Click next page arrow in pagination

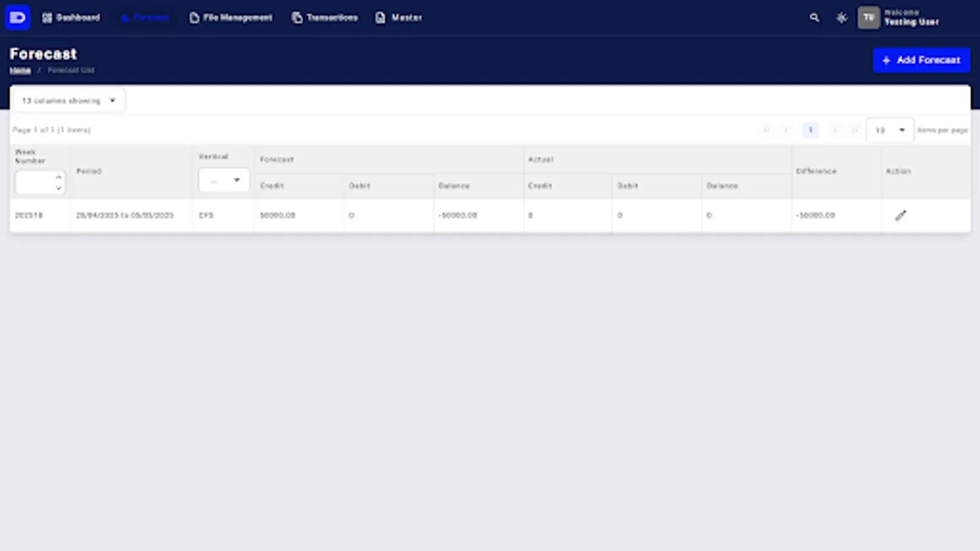(x=835, y=130)
